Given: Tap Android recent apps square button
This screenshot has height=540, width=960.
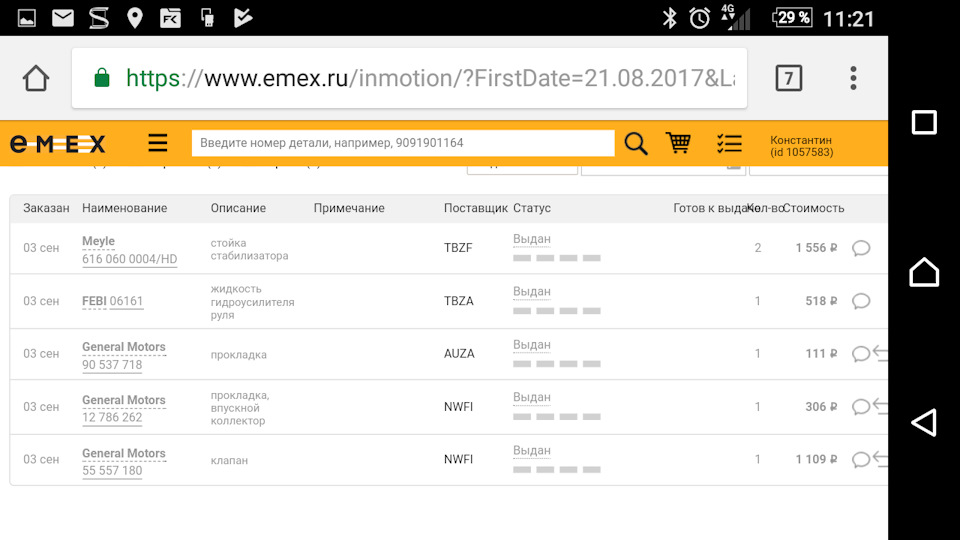Looking at the screenshot, I should [x=924, y=122].
